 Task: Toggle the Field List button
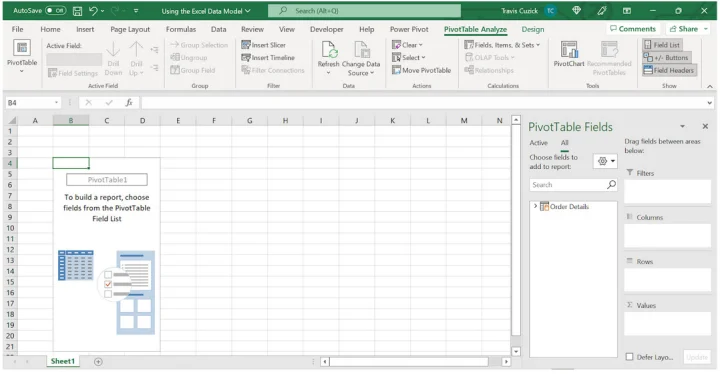(662, 45)
